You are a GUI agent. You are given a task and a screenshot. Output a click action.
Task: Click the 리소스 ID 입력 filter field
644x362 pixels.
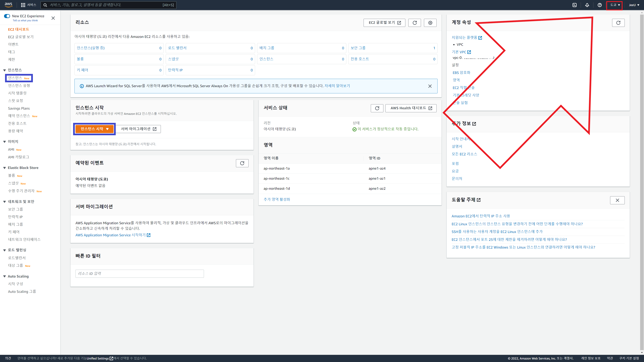140,274
